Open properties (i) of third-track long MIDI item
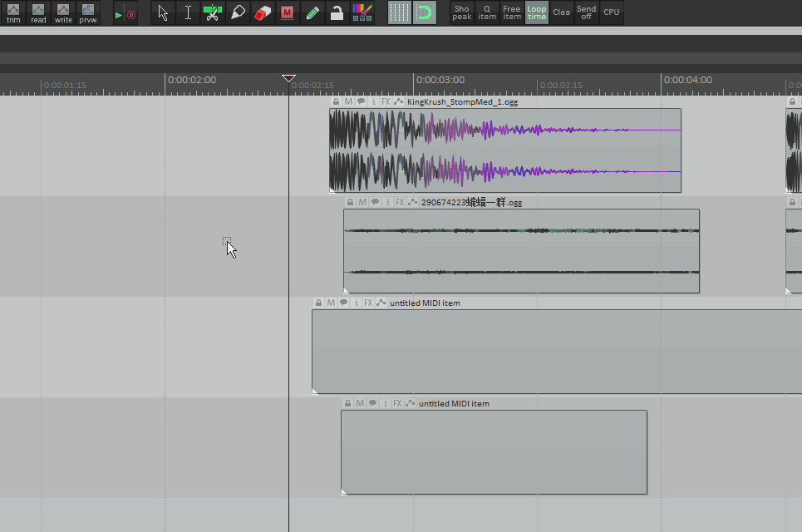This screenshot has width=802, height=532. (356, 303)
